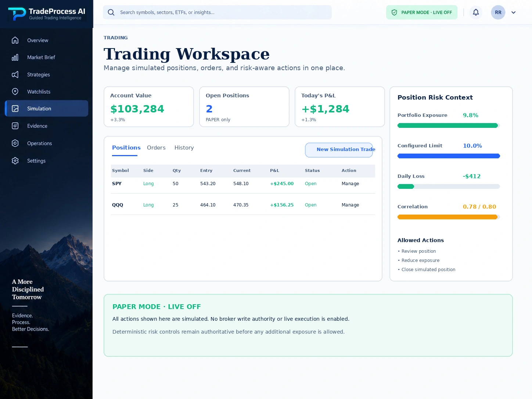Click the Review position allowed action

point(418,251)
